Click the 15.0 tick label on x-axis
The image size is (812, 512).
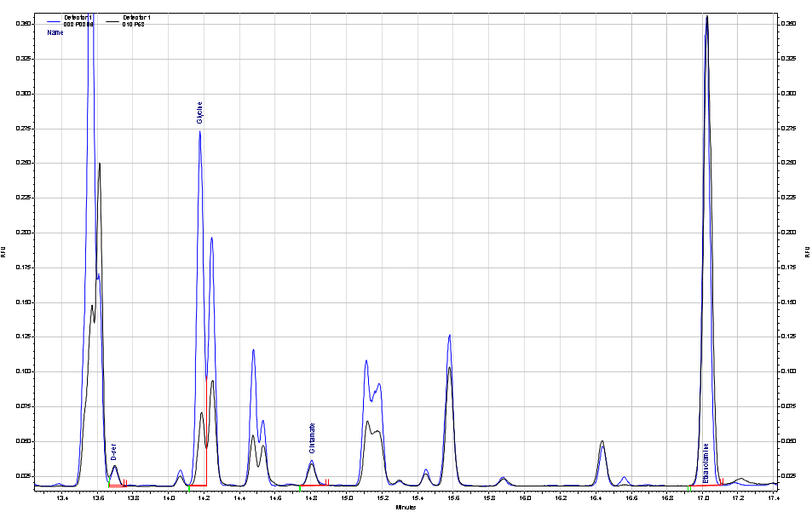point(347,498)
